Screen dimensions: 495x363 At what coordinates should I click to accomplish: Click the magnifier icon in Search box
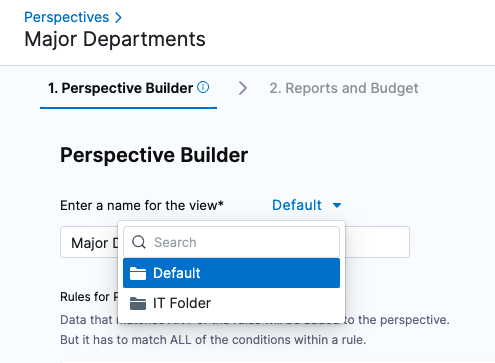tap(139, 242)
